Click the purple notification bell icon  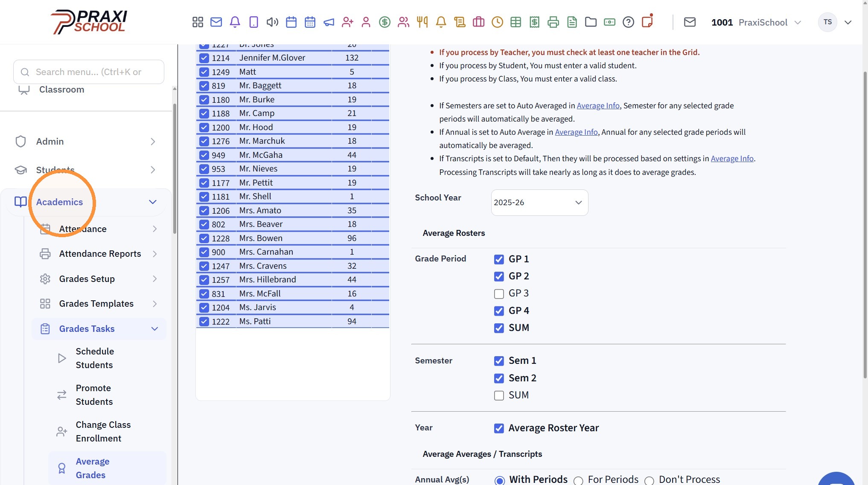(235, 22)
